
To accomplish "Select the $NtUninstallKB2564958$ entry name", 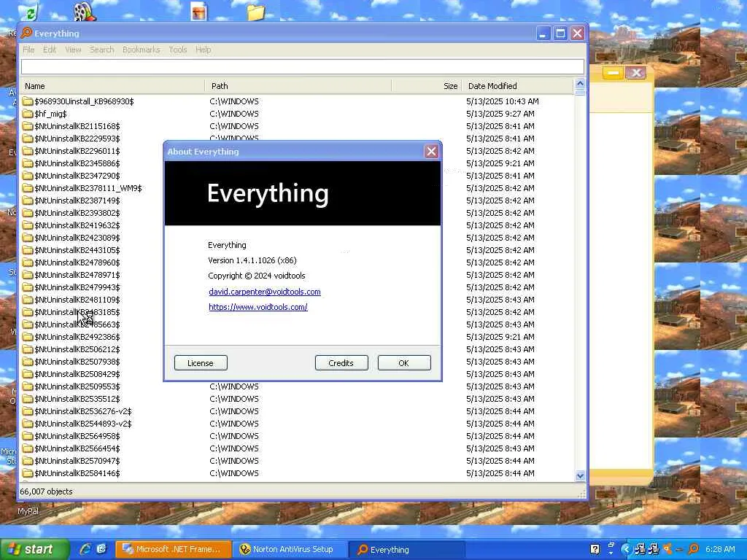I will (x=77, y=436).
